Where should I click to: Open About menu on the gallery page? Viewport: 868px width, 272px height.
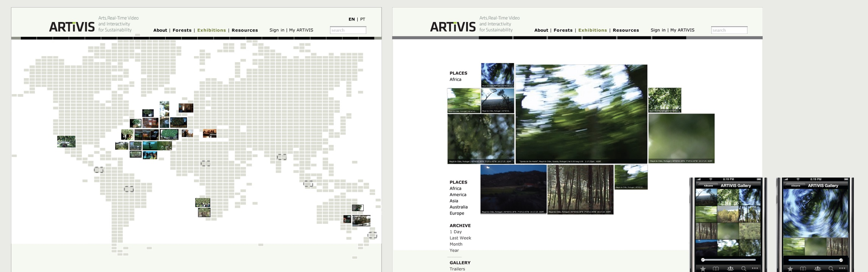[x=541, y=30]
